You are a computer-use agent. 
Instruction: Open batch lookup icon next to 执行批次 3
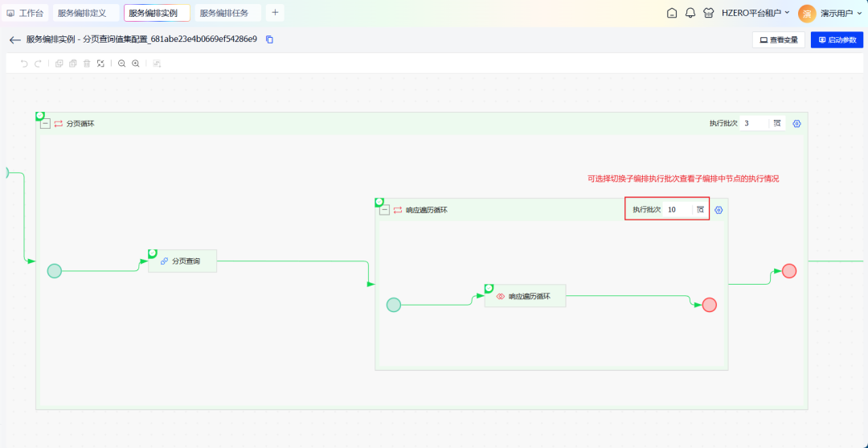777,123
